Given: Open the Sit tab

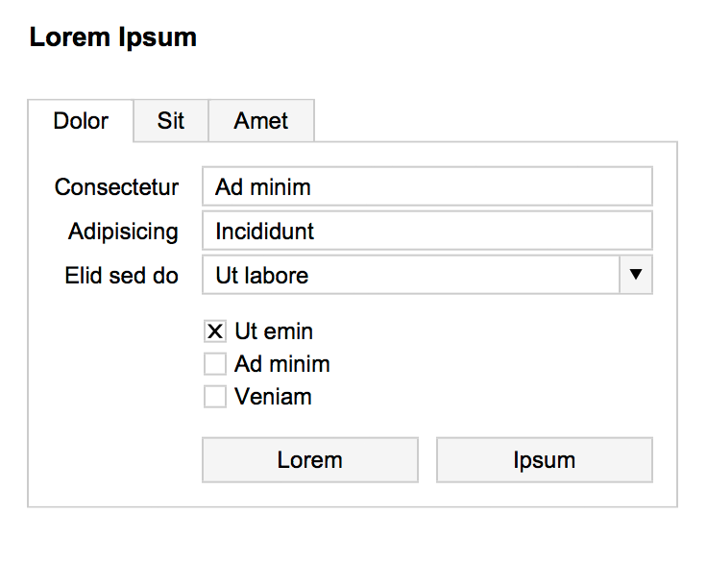Looking at the screenshot, I should tap(171, 122).
